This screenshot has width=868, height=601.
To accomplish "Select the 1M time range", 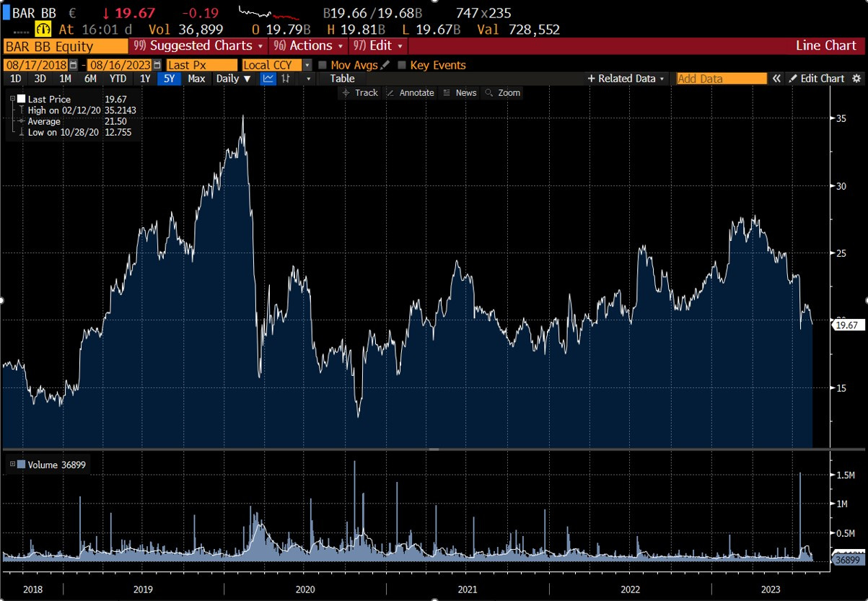I will [x=66, y=79].
